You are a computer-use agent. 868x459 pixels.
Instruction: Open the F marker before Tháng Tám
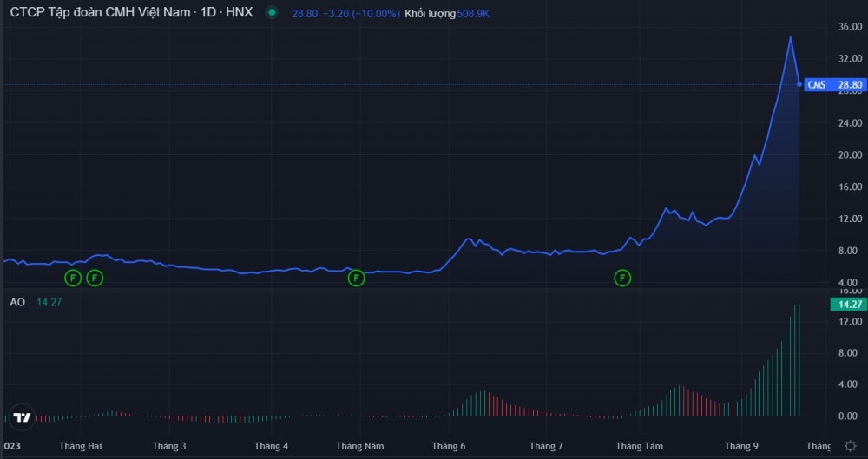click(x=622, y=278)
